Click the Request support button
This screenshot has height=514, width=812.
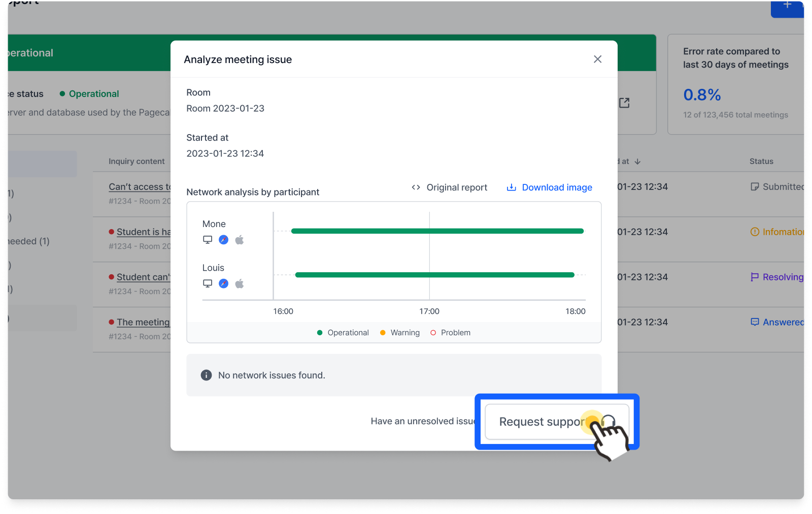[557, 422]
